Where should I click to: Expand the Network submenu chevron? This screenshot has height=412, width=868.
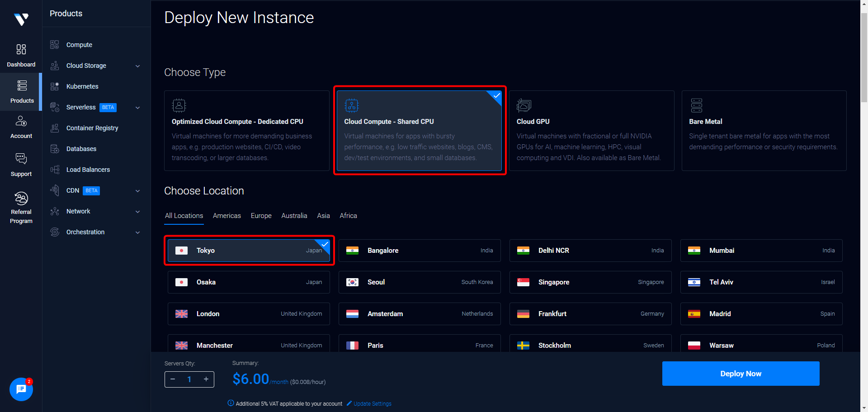pos(138,212)
